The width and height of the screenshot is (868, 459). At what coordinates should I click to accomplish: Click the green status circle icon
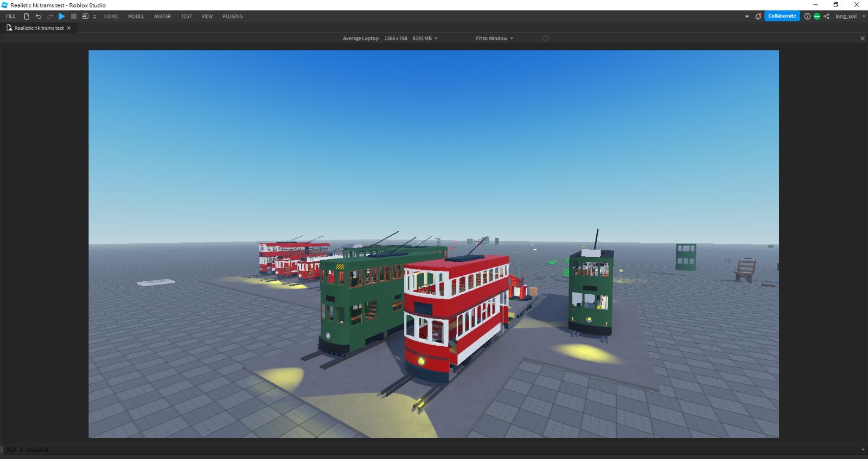[817, 16]
